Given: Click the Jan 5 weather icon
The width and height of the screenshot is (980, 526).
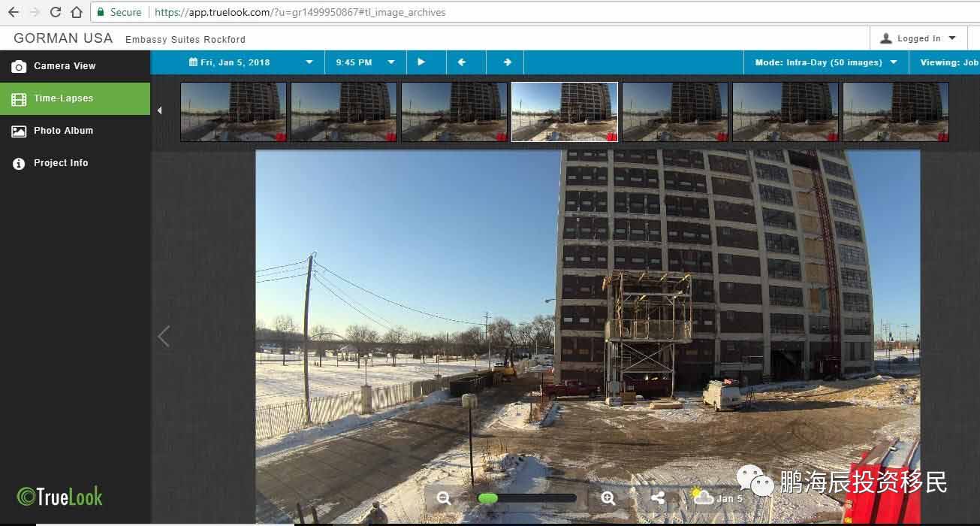Looking at the screenshot, I should point(702,496).
